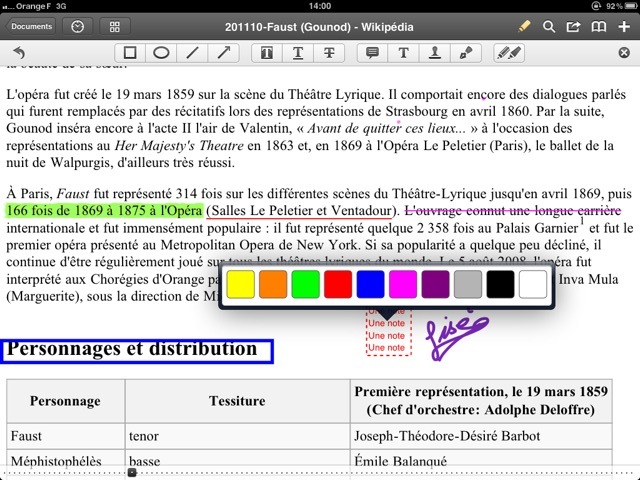The width and height of the screenshot is (640, 480).
Task: Choose the strikethrough text tool
Action: click(x=329, y=52)
